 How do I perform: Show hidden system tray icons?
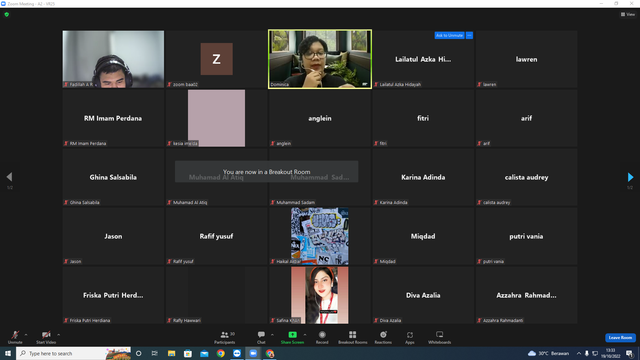click(x=578, y=353)
